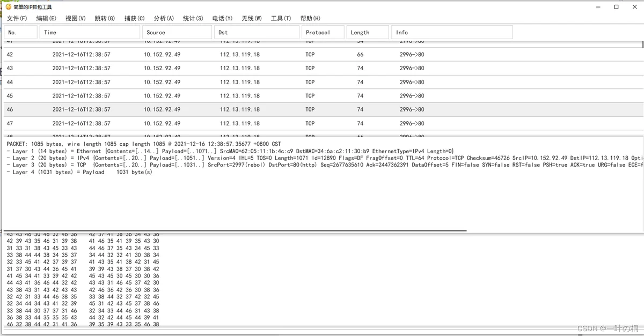Maximize the application window
The width and height of the screenshot is (644, 336).
tap(616, 7)
